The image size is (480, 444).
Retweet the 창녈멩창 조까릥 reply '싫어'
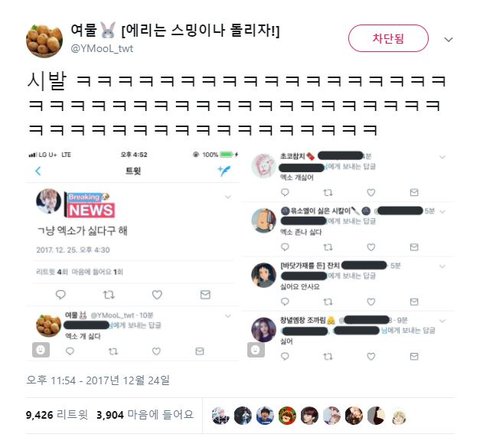coord(328,357)
